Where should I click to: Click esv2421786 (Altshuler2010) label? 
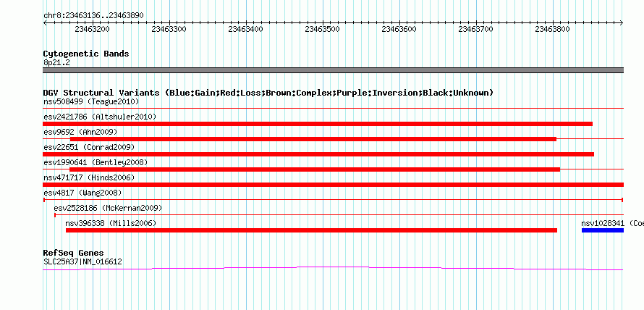(100, 117)
